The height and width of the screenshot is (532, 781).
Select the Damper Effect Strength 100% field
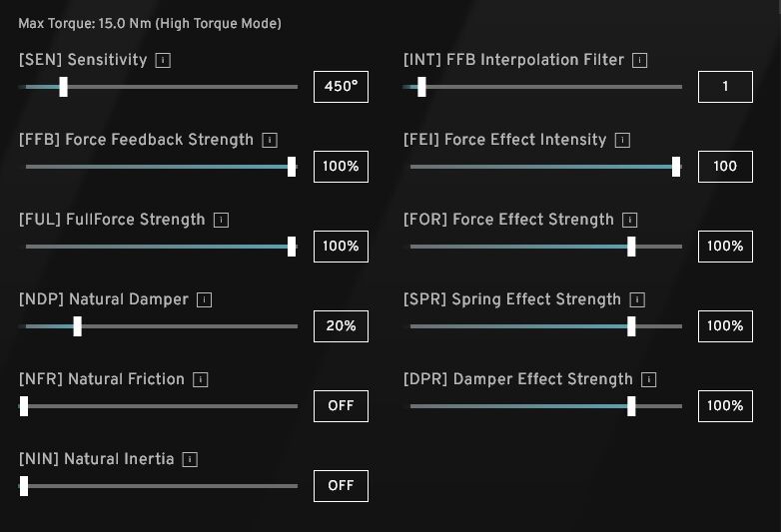click(725, 406)
